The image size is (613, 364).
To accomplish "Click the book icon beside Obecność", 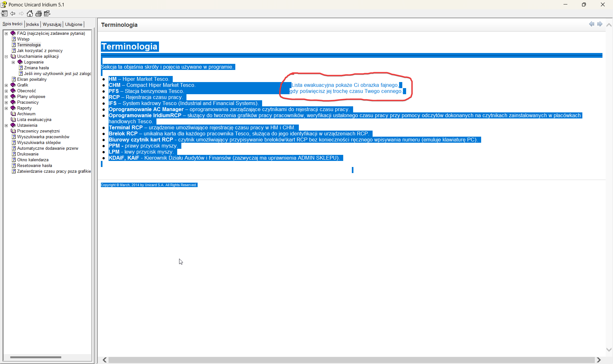I will pyautogui.click(x=13, y=91).
